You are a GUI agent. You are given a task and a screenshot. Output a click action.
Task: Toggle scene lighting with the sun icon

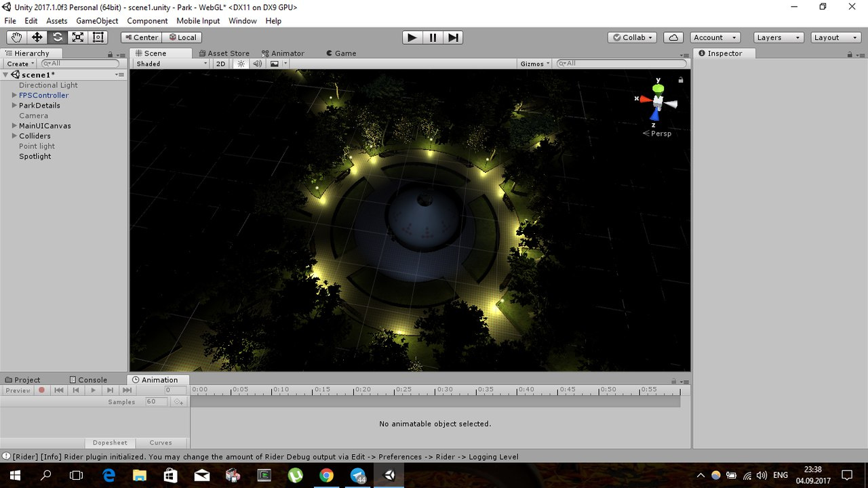click(x=241, y=64)
